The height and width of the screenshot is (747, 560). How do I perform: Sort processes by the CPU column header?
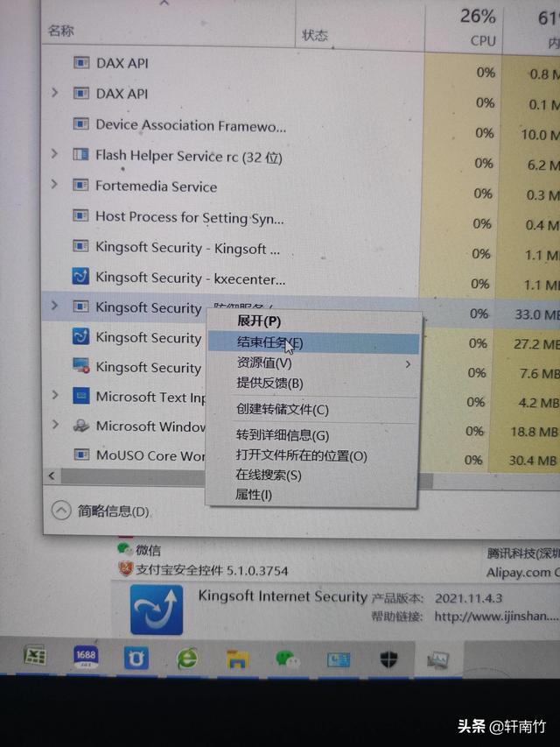tap(478, 27)
